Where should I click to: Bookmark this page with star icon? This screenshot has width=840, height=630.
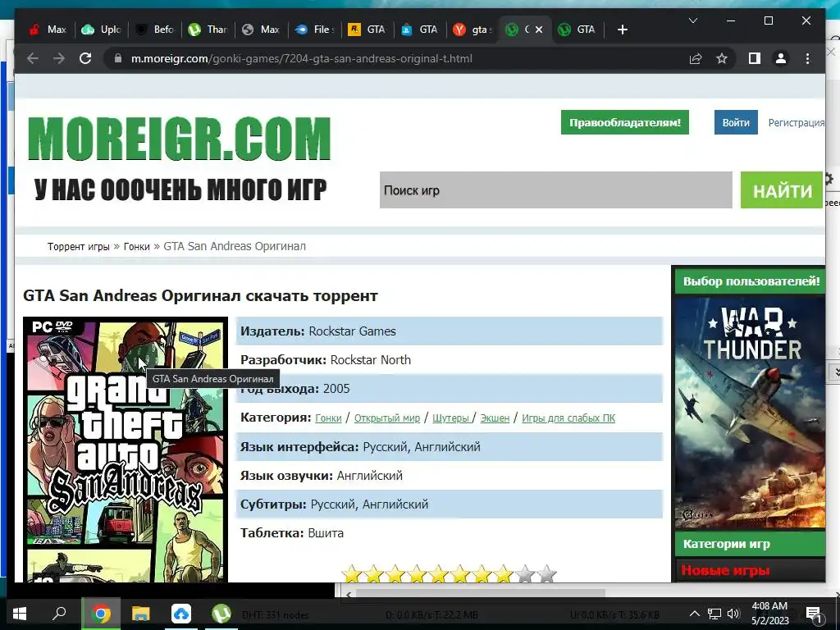coord(722,58)
